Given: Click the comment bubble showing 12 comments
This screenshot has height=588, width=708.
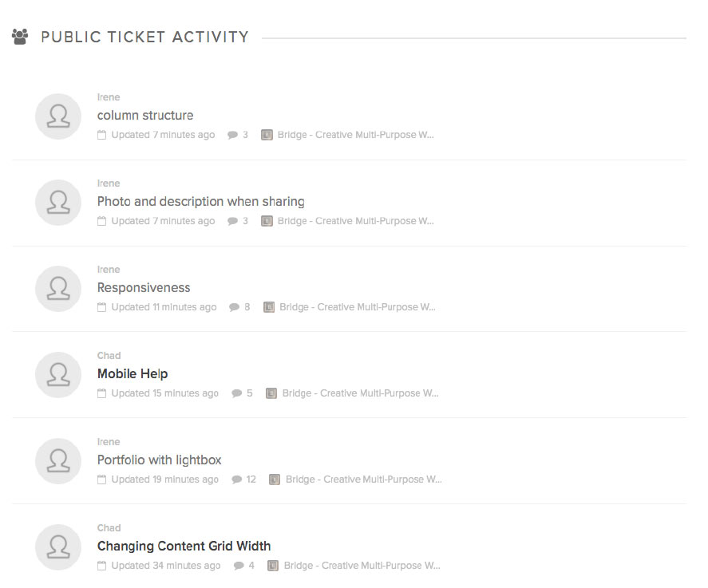Looking at the screenshot, I should click(x=236, y=479).
